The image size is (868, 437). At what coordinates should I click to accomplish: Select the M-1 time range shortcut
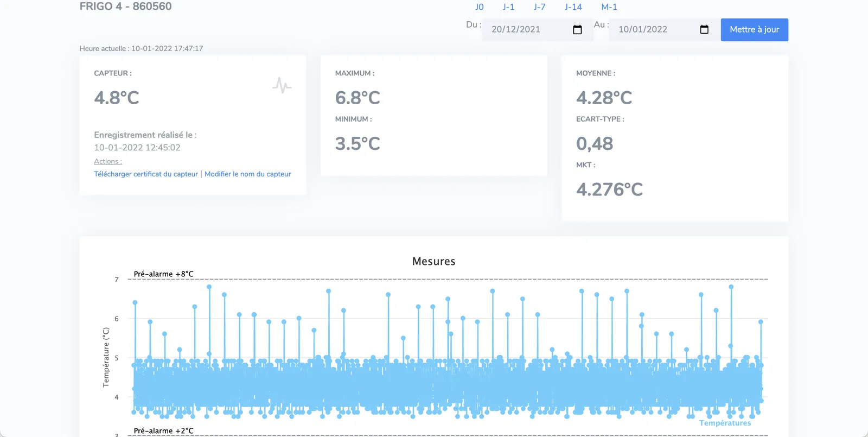click(609, 7)
